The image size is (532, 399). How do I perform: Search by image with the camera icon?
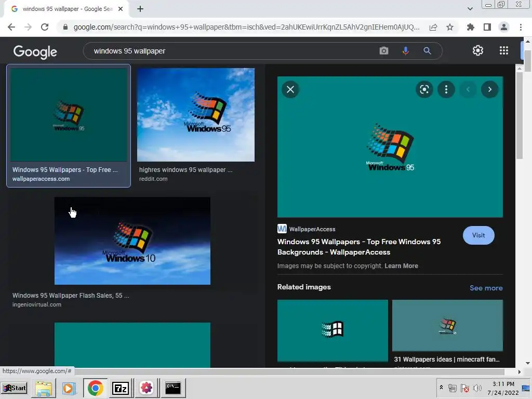384,51
